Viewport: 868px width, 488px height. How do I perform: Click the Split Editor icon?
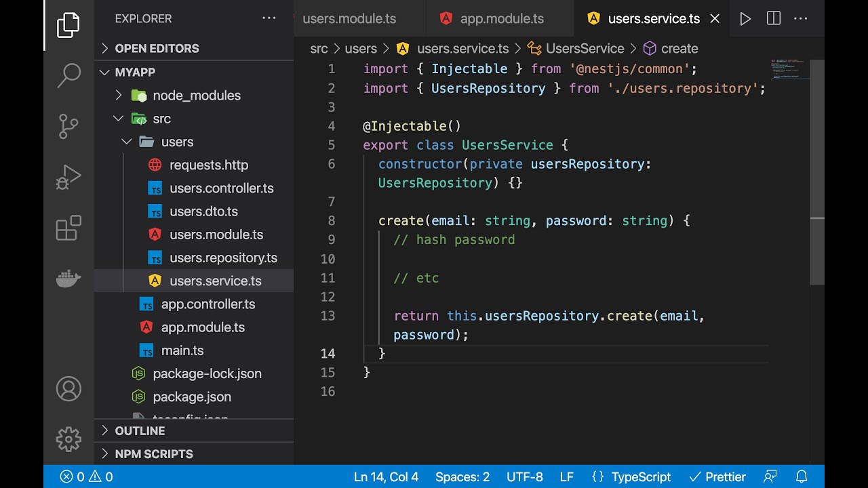click(774, 19)
